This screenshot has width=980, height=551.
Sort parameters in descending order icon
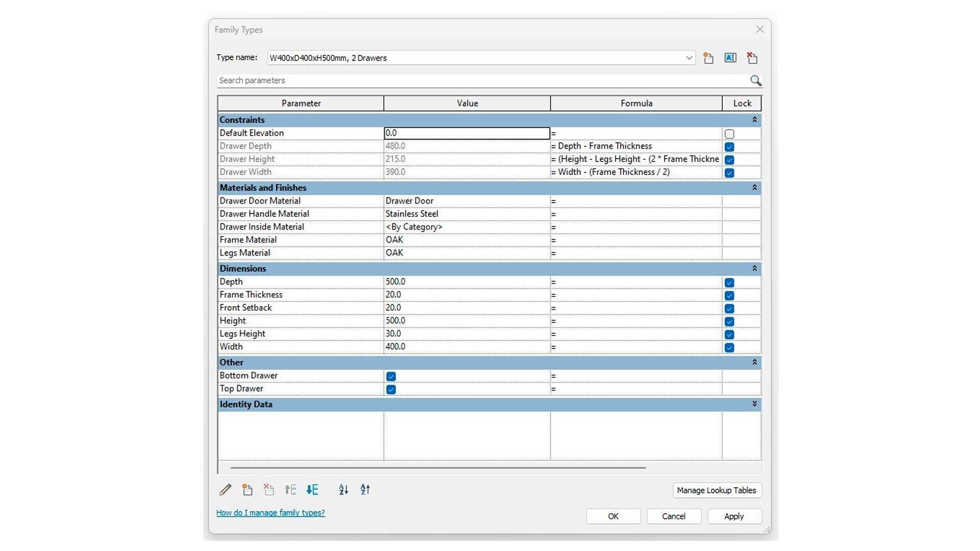(365, 490)
